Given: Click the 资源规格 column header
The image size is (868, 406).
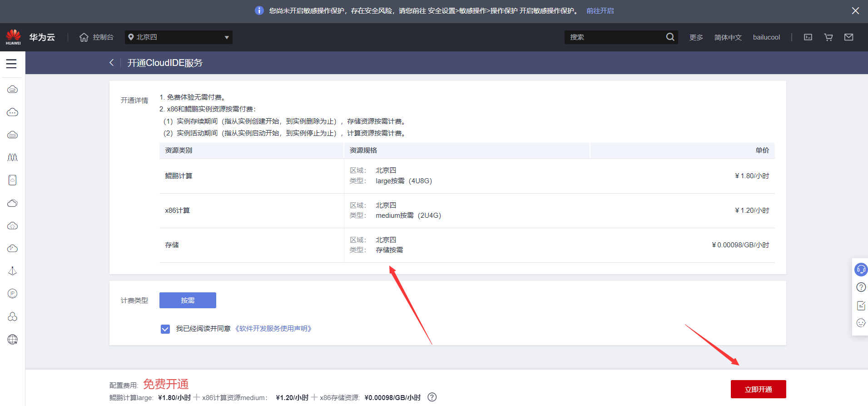Looking at the screenshot, I should click(363, 150).
